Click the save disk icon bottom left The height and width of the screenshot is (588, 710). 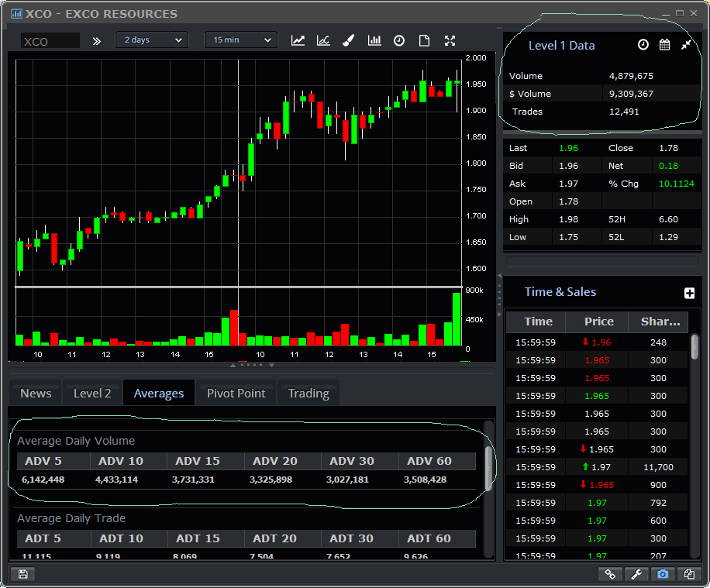(x=22, y=573)
